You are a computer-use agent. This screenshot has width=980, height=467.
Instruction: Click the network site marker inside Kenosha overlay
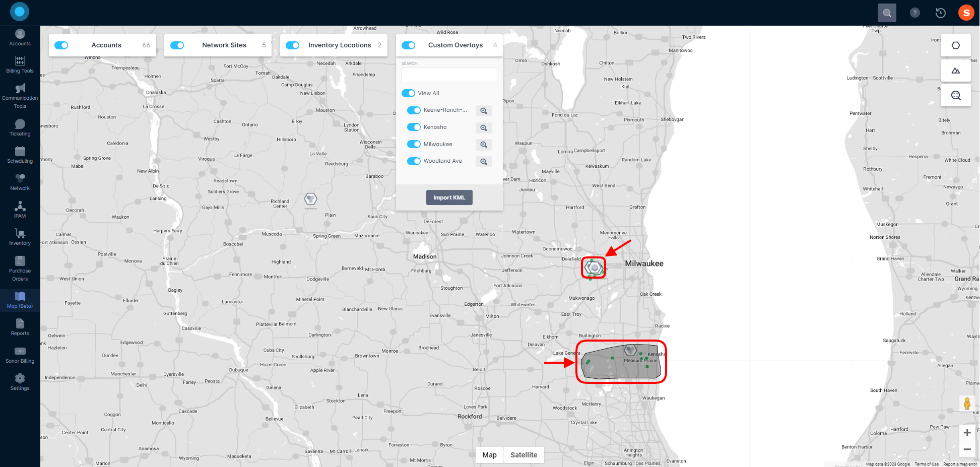(630, 350)
